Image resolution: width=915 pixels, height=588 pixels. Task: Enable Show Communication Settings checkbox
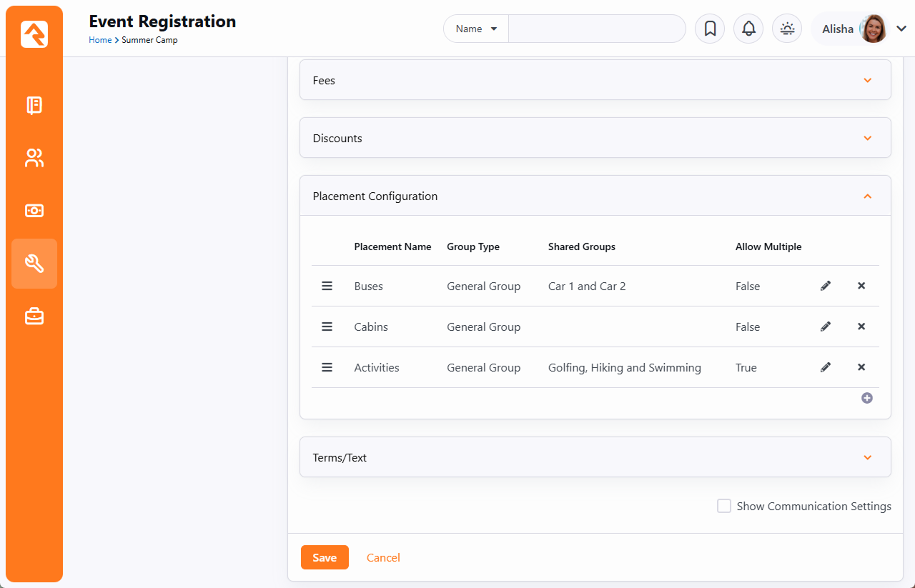724,506
